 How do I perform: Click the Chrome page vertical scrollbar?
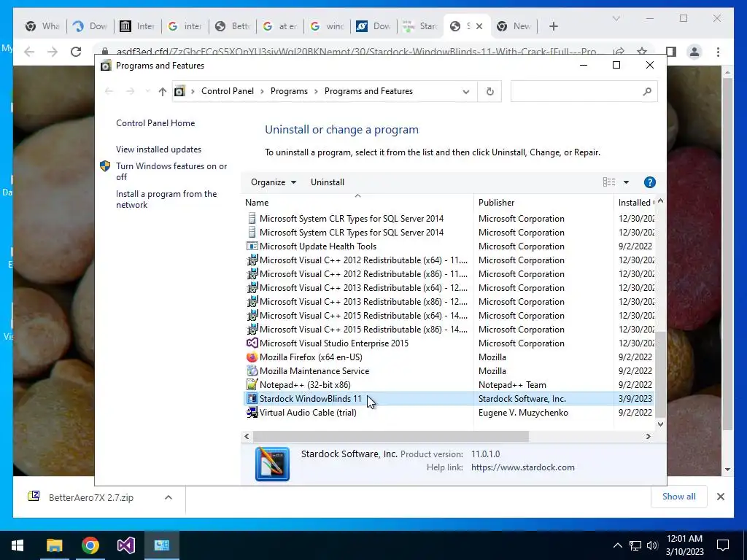click(727, 252)
